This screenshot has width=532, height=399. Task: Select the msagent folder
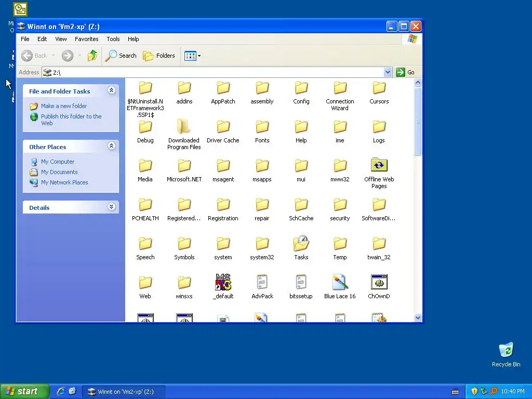coord(223,166)
